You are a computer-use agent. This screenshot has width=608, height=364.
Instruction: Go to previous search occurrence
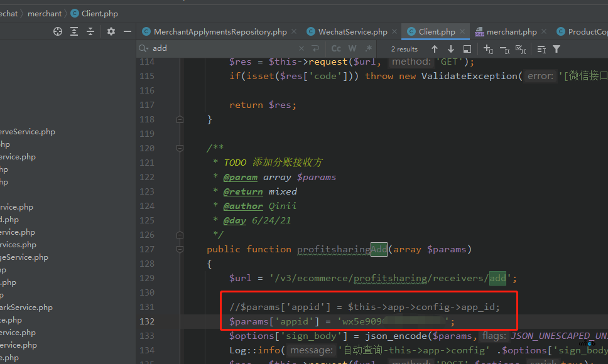pyautogui.click(x=435, y=49)
